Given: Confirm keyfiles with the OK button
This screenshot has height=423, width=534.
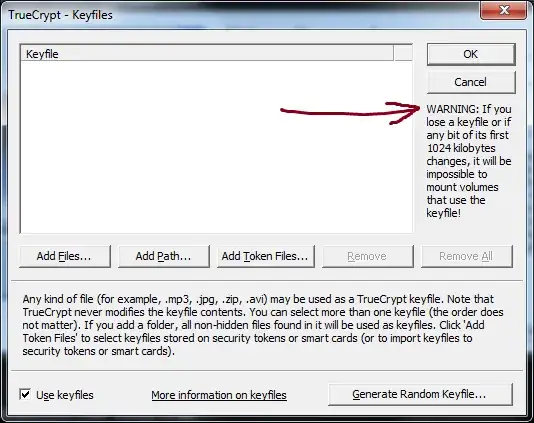Looking at the screenshot, I should tap(471, 54).
